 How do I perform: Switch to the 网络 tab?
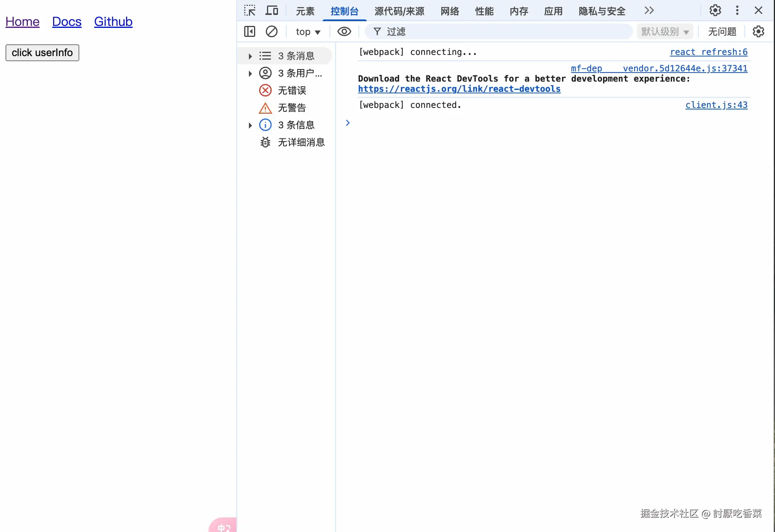pos(450,11)
